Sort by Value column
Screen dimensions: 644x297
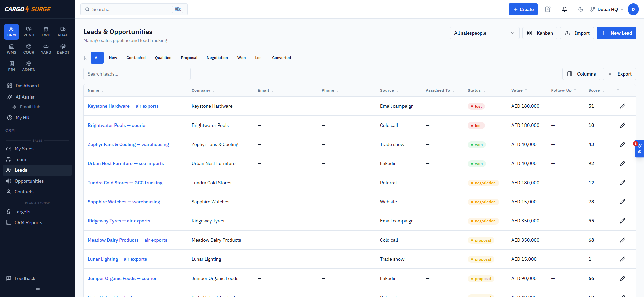click(519, 90)
